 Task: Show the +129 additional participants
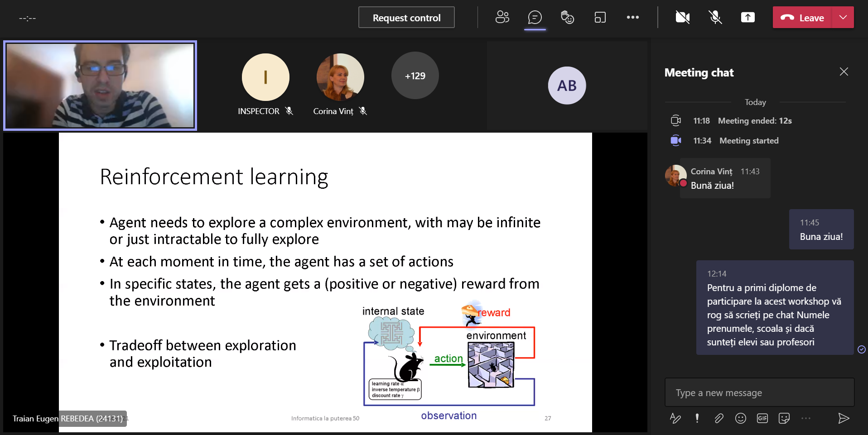click(x=415, y=76)
